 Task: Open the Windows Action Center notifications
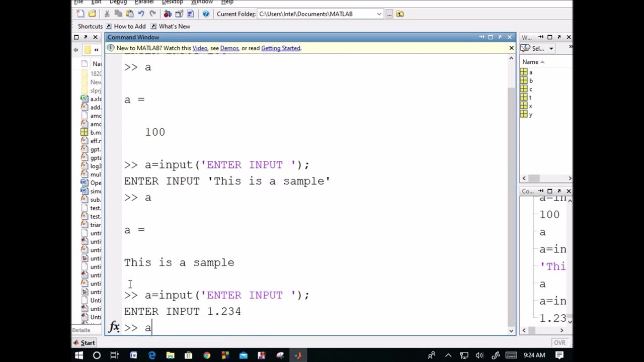[559, 355]
